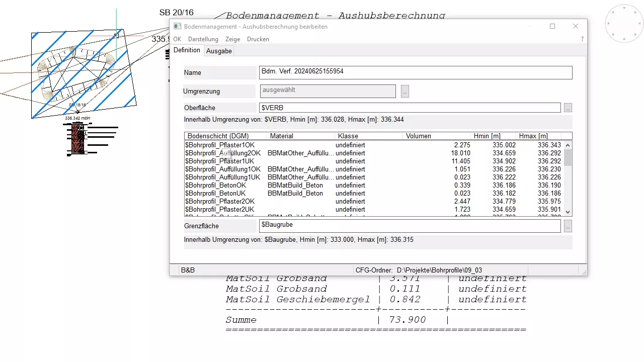Sort by Hmax [m] column header
644x362 pixels.
click(539, 136)
